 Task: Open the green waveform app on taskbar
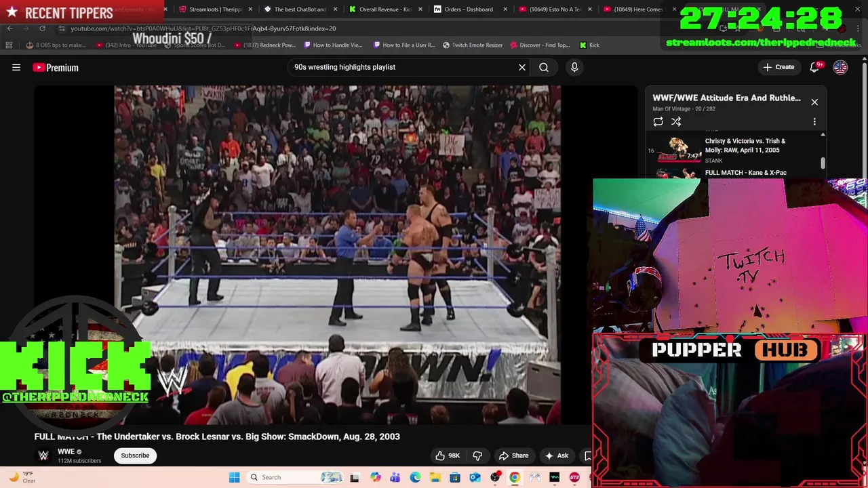coord(555,477)
